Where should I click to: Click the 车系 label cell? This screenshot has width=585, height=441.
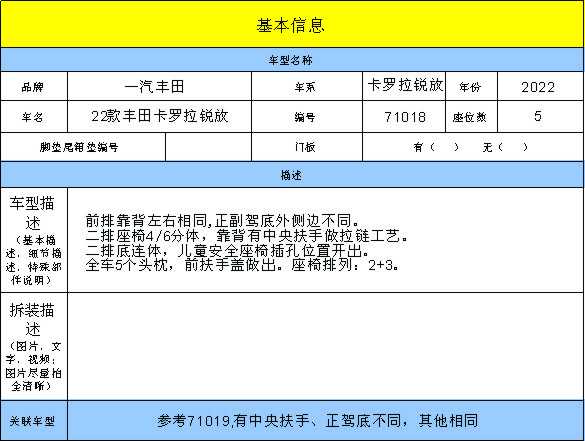pos(307,87)
